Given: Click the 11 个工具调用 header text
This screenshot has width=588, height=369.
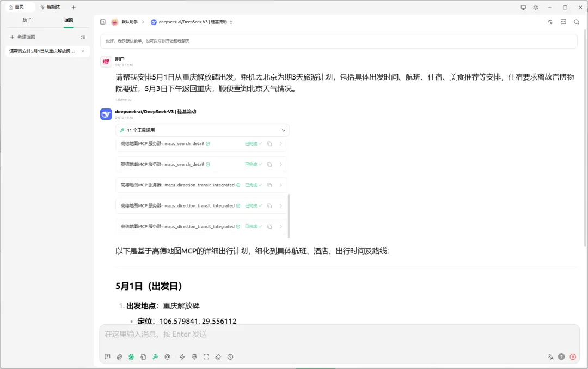Looking at the screenshot, I should [x=140, y=130].
